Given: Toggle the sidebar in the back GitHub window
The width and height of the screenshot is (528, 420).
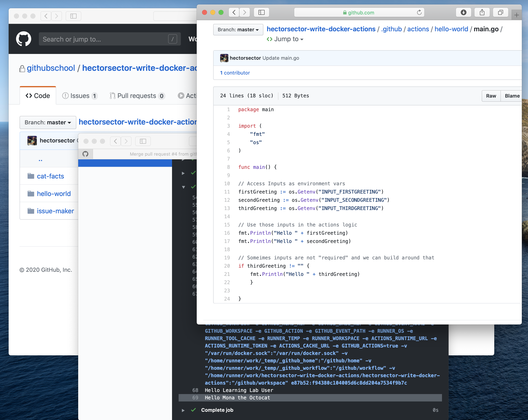Looking at the screenshot, I should tap(73, 16).
